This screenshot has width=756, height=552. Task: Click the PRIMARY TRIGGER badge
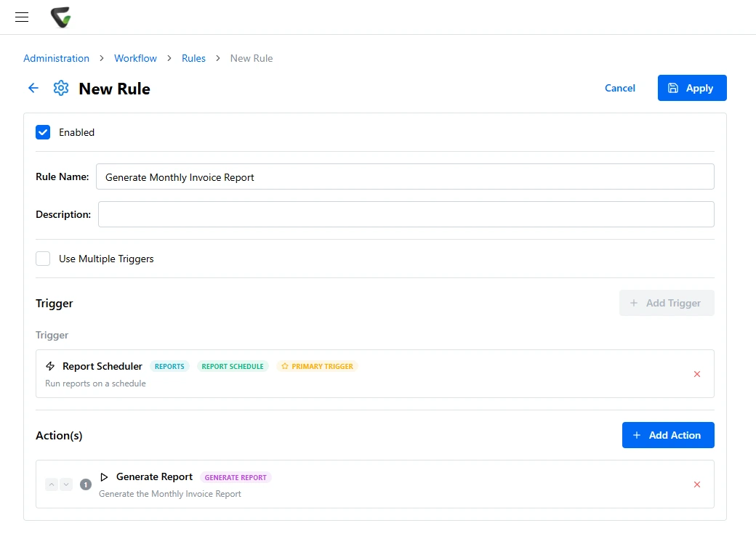[x=317, y=367]
